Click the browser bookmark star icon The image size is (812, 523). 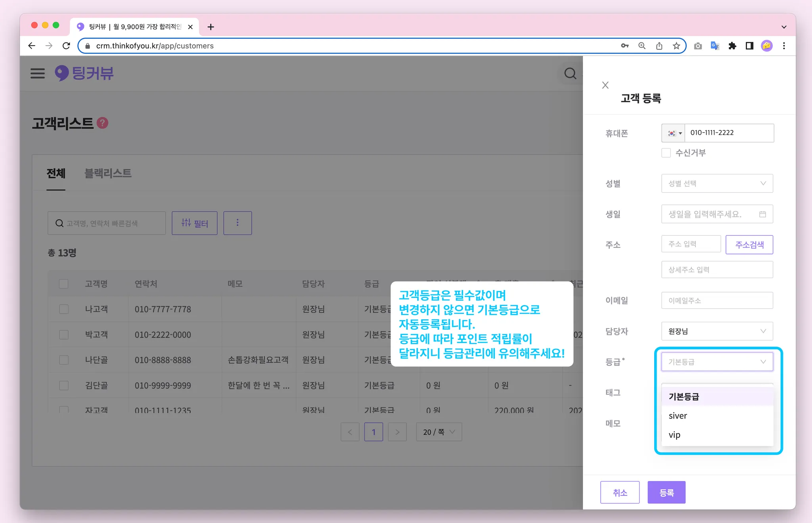(x=676, y=46)
